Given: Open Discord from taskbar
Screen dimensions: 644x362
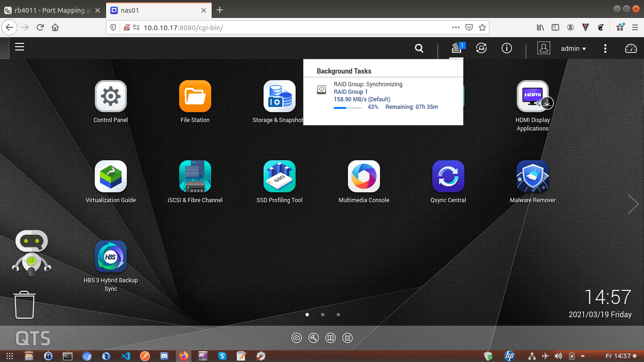Looking at the screenshot, I should tap(165, 356).
